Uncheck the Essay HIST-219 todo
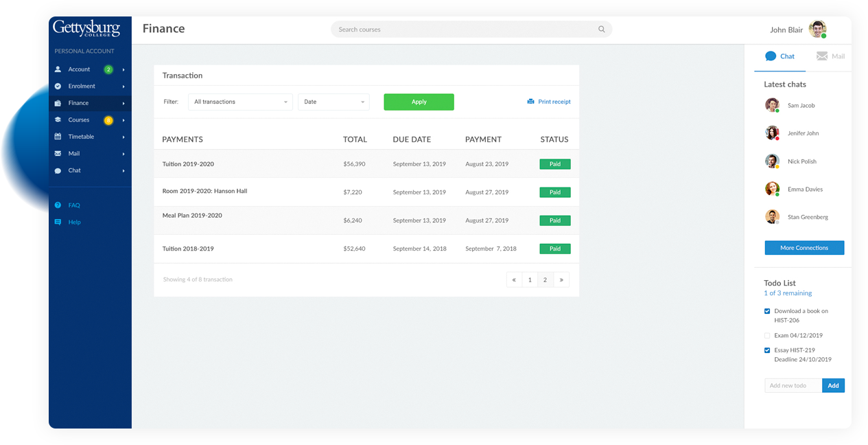This screenshot has height=445, width=868. pos(767,350)
